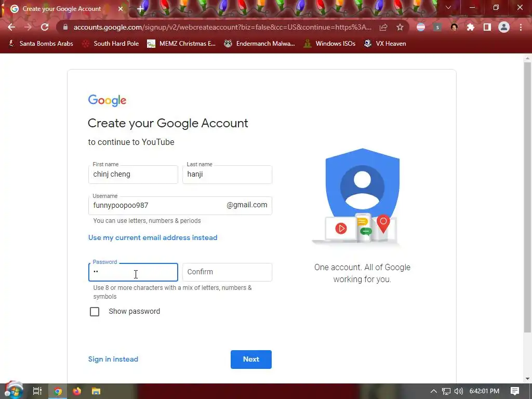The image size is (532, 399).
Task: Click Use my current email address instead
Action: (153, 237)
